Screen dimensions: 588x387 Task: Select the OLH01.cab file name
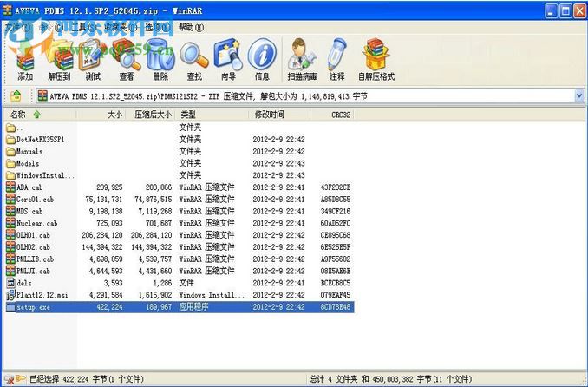point(33,235)
